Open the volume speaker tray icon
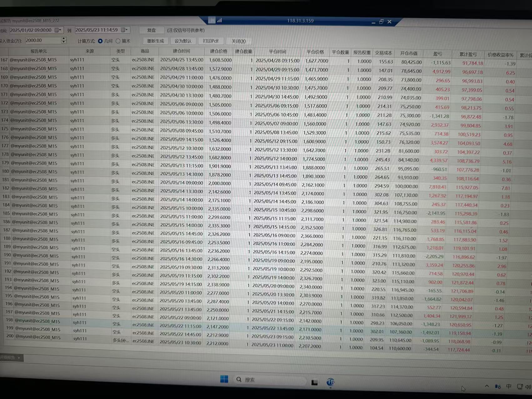 pyautogui.click(x=528, y=386)
